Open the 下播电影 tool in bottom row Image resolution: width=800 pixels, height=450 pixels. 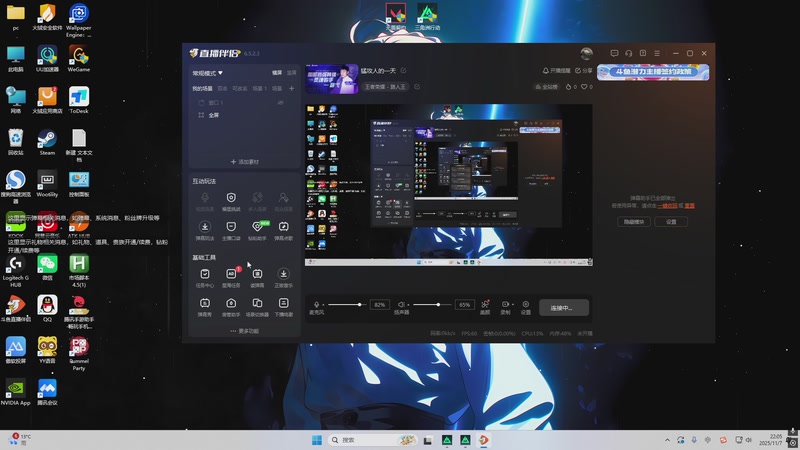[x=284, y=307]
